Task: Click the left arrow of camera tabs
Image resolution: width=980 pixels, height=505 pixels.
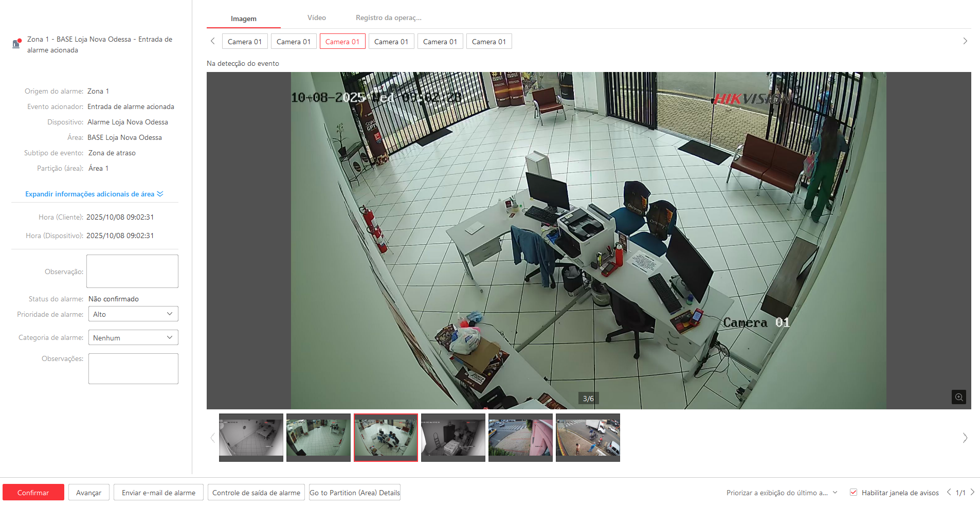Action: [213, 41]
